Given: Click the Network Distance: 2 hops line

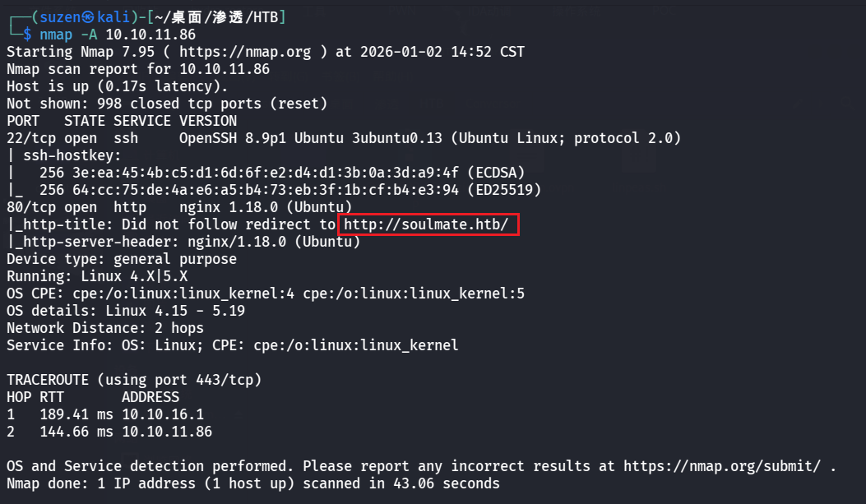Looking at the screenshot, I should tap(105, 327).
